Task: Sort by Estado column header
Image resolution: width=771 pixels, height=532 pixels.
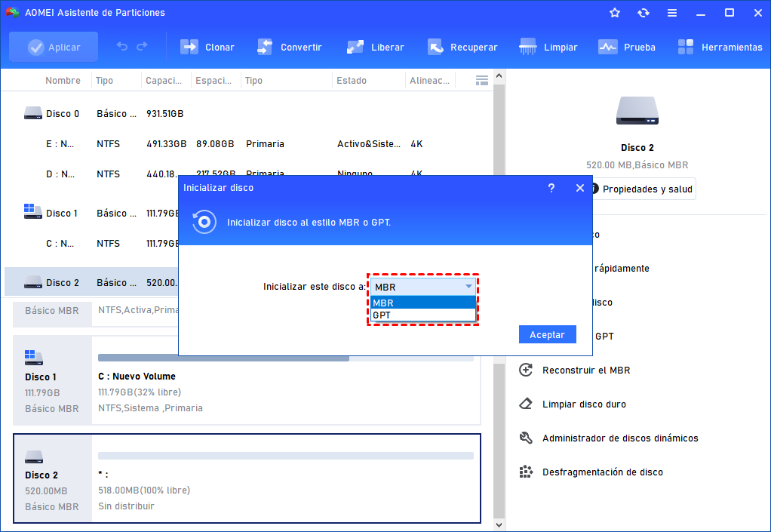Action: click(352, 81)
